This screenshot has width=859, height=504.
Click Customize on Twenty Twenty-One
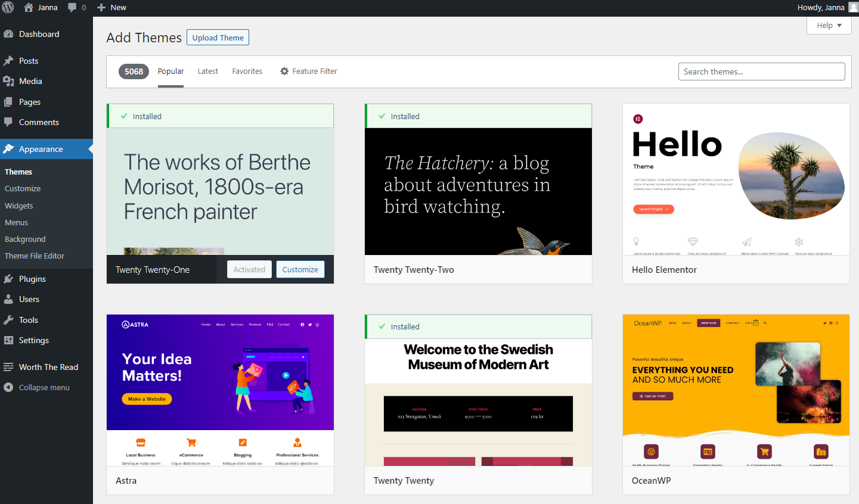coord(300,269)
